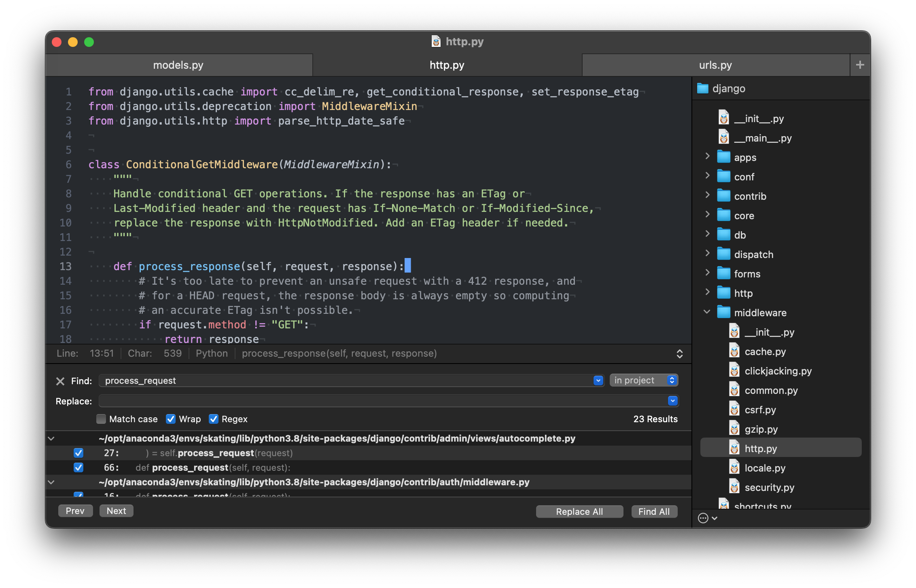Click the Line 13:51 status bar indicator
Image resolution: width=916 pixels, height=588 pixels.
pyautogui.click(x=85, y=353)
